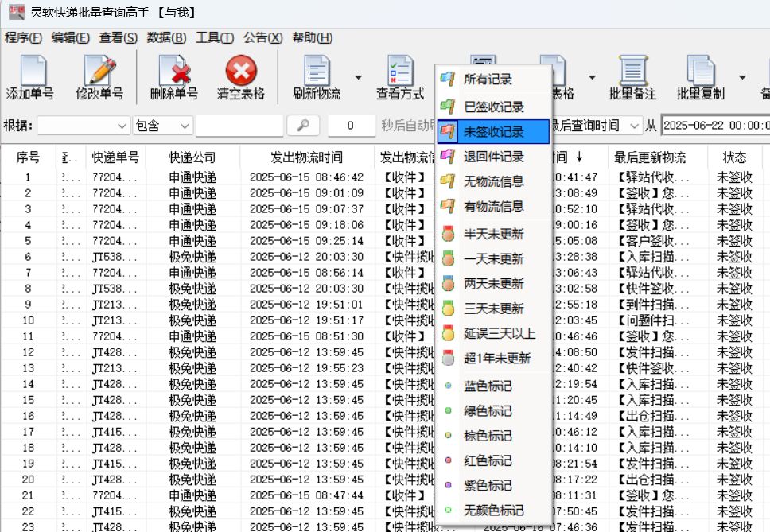Choose 蓝色标记 filter
Viewport: 770px width, 532px height.
click(x=493, y=386)
